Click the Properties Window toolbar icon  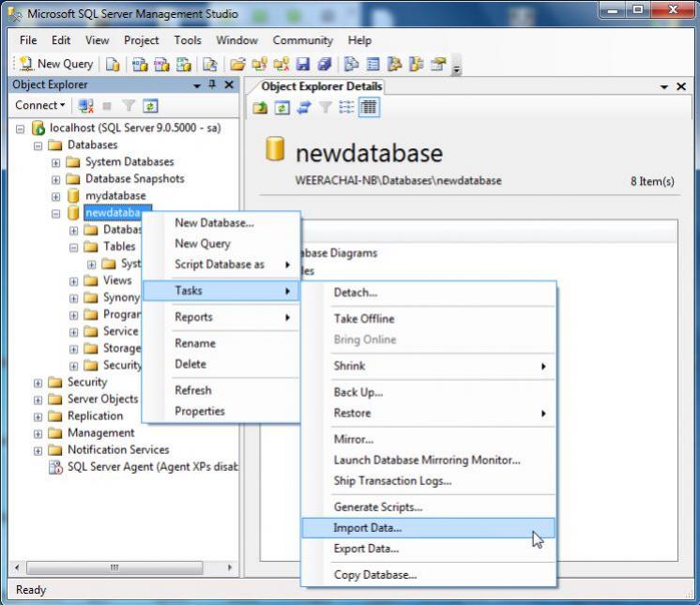click(438, 65)
